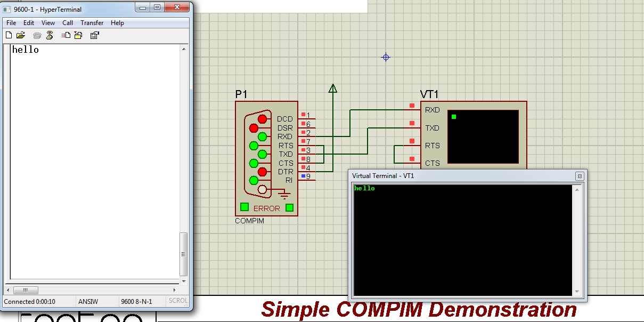Image resolution: width=644 pixels, height=322 pixels.
Task: Open the Transfer menu
Action: click(92, 23)
